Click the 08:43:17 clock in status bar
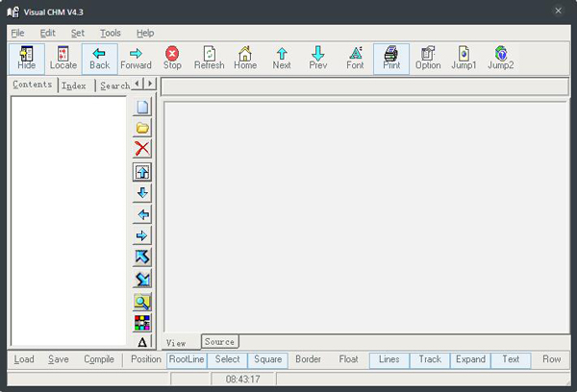This screenshot has height=392, width=577. click(243, 379)
